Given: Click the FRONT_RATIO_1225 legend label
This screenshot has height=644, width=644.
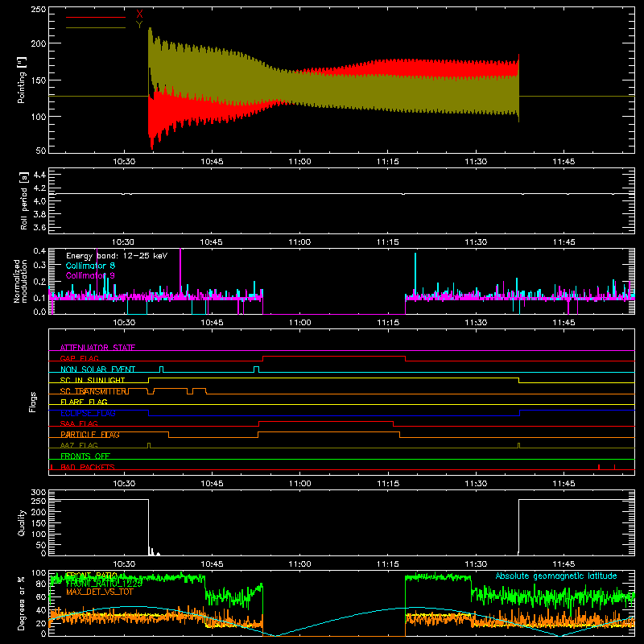Looking at the screenshot, I should [104, 583].
